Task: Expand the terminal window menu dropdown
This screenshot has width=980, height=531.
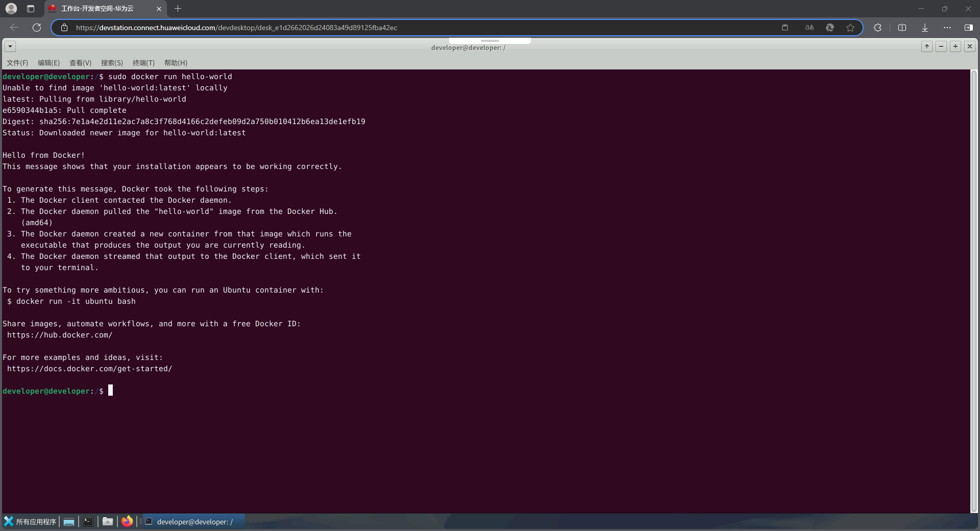Action: tap(10, 46)
